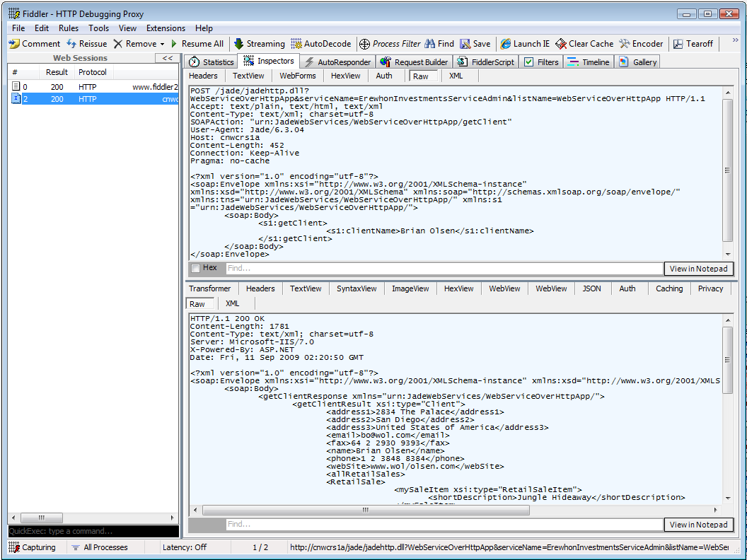747x560 pixels.
Task: Open the Tools menu
Action: pos(98,28)
